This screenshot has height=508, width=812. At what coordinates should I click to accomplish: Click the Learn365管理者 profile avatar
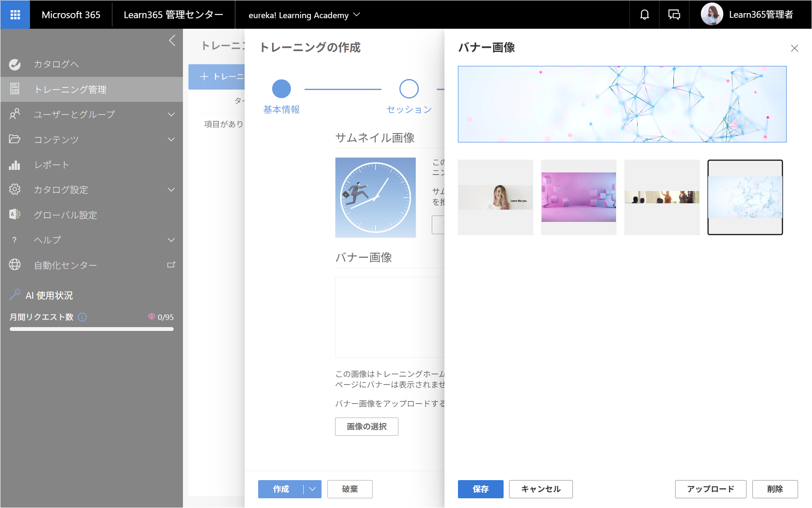[712, 14]
